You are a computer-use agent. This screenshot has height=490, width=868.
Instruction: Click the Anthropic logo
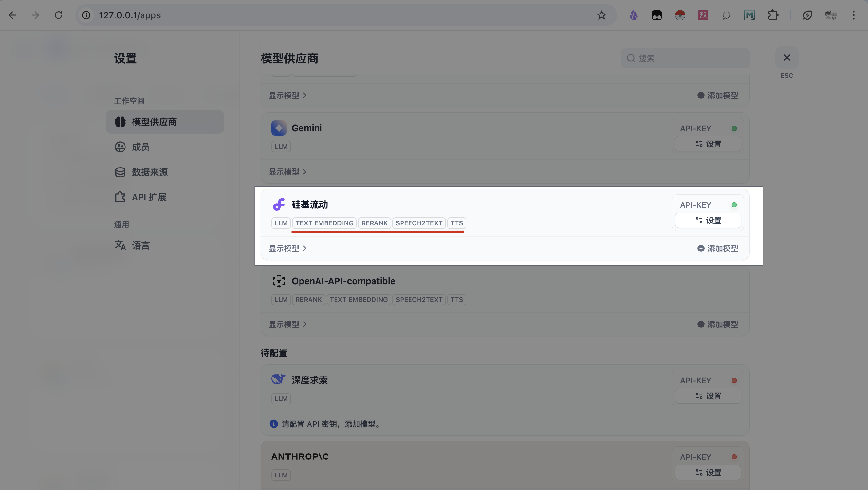300,457
